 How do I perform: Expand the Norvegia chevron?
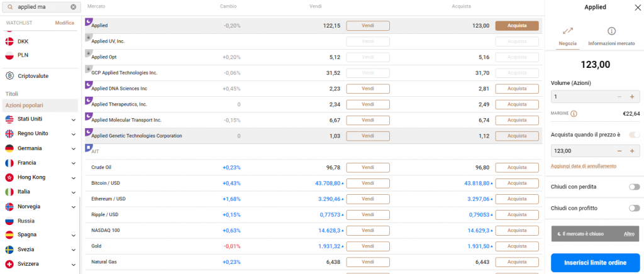(74, 207)
